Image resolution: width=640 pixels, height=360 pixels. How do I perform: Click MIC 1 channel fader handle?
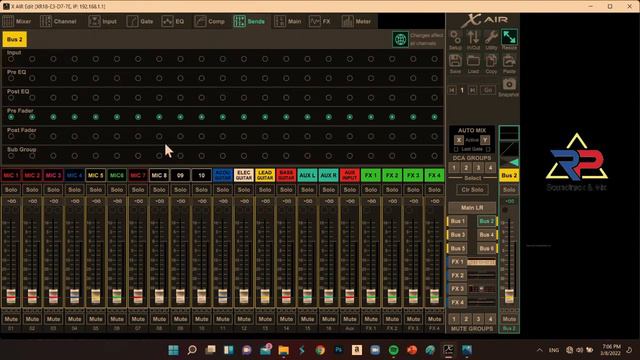11,296
